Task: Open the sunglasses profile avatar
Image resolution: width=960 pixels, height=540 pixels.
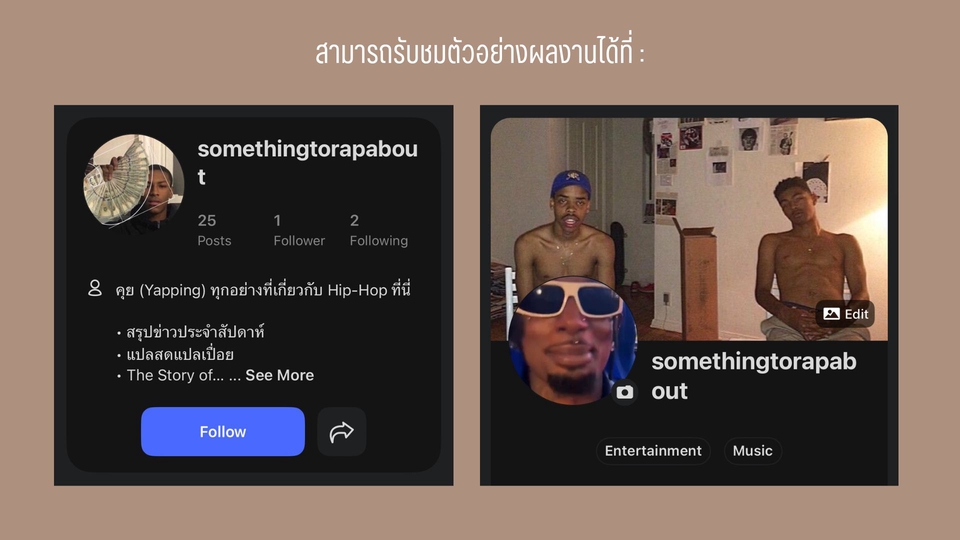Action: [x=572, y=340]
